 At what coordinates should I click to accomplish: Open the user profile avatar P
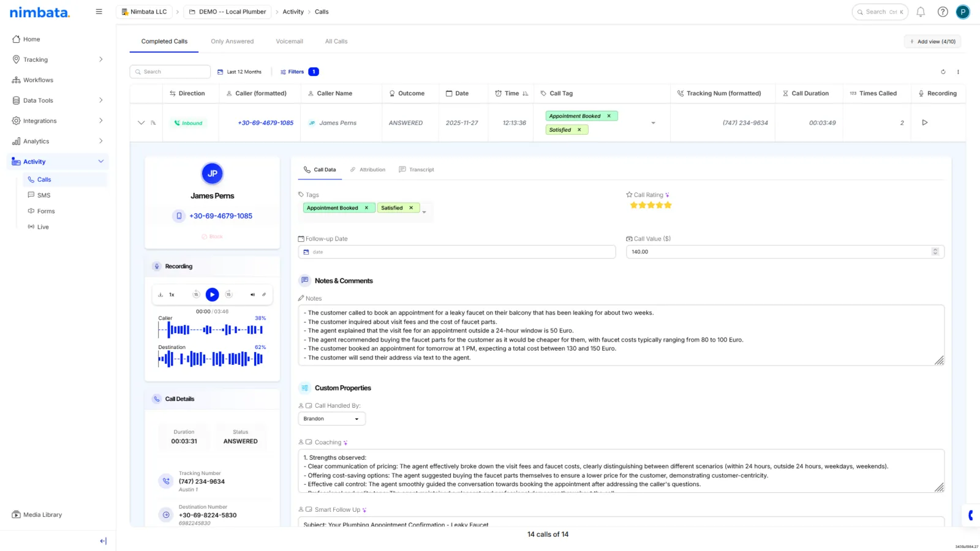pos(963,12)
